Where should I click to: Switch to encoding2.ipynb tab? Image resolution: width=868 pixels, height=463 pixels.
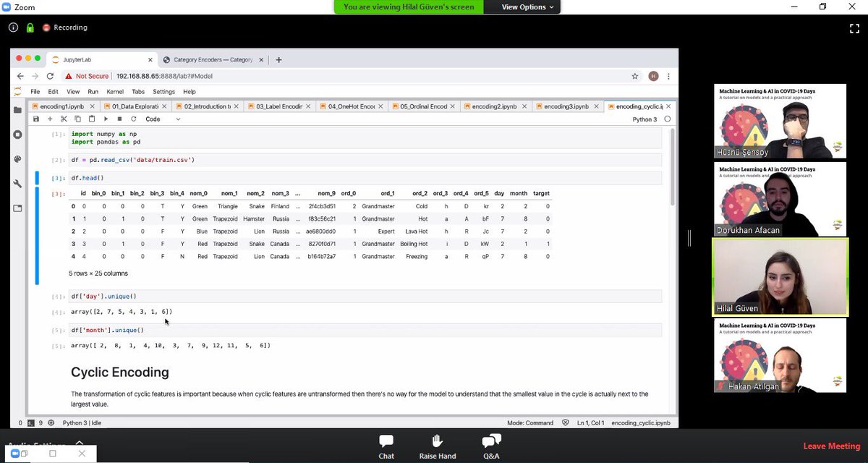coord(495,106)
